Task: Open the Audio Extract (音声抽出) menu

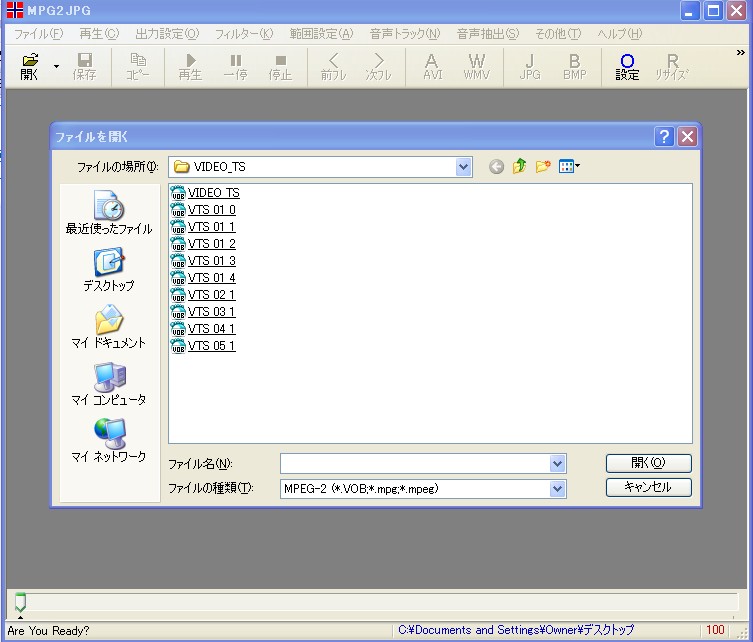Action: (x=487, y=34)
